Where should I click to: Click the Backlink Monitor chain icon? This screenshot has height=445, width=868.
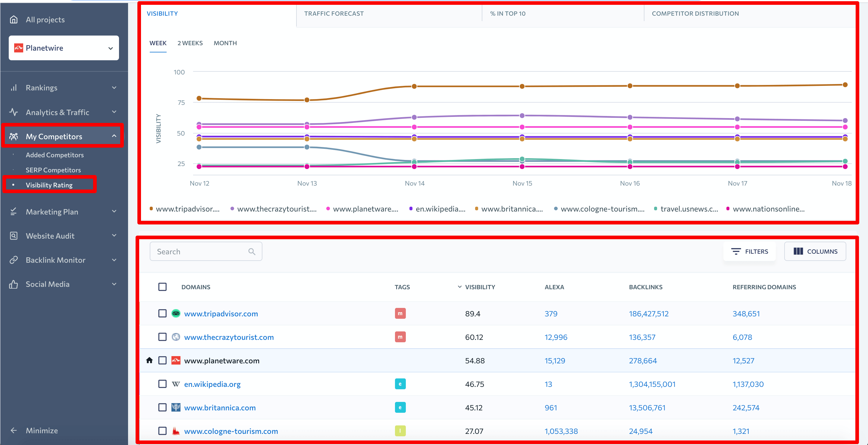pos(14,260)
